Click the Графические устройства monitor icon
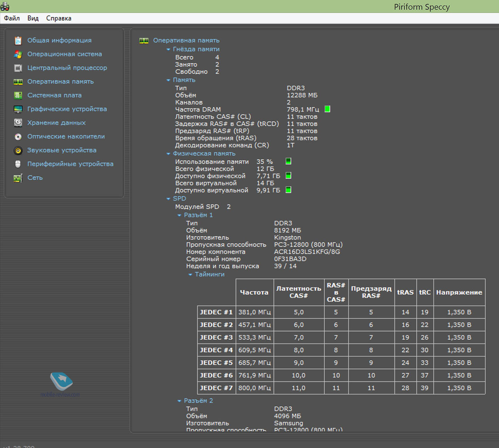The width and height of the screenshot is (499, 448). tap(18, 109)
